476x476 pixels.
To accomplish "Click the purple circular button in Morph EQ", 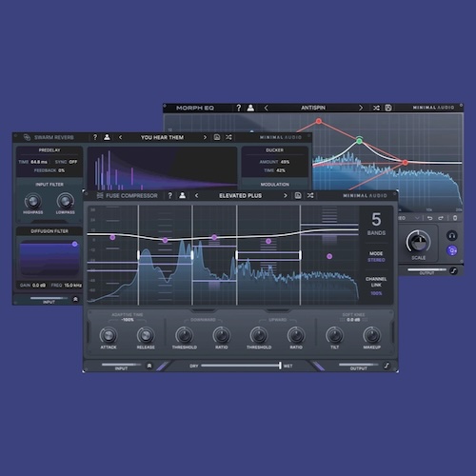I will pyautogui.click(x=452, y=250).
